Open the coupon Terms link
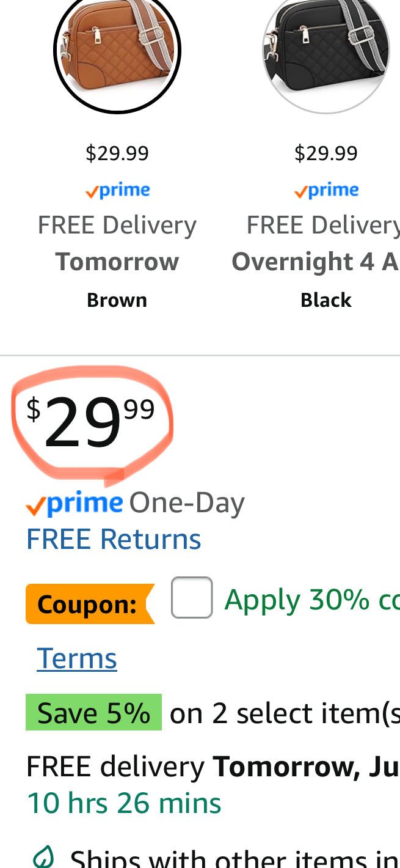Viewport: 400px width, 868px height. coord(77,658)
